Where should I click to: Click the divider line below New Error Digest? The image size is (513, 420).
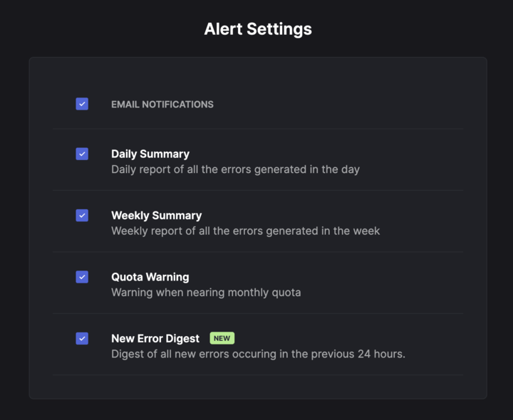258,374
